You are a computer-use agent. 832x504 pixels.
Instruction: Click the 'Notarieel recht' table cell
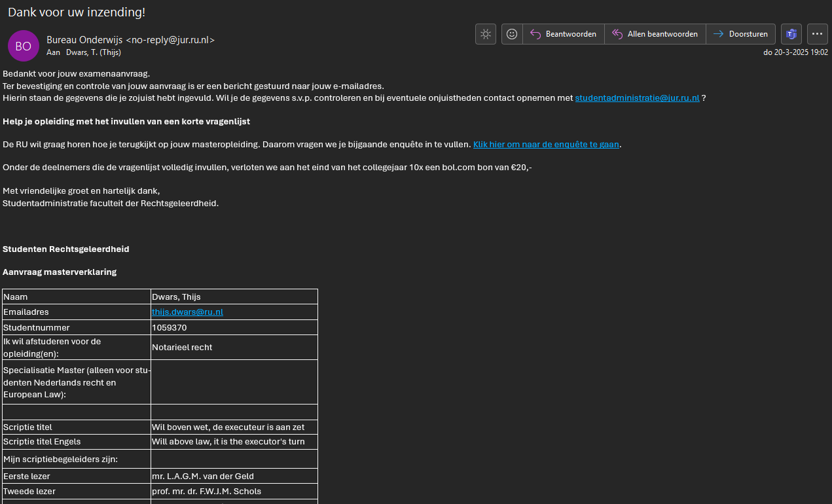point(182,348)
